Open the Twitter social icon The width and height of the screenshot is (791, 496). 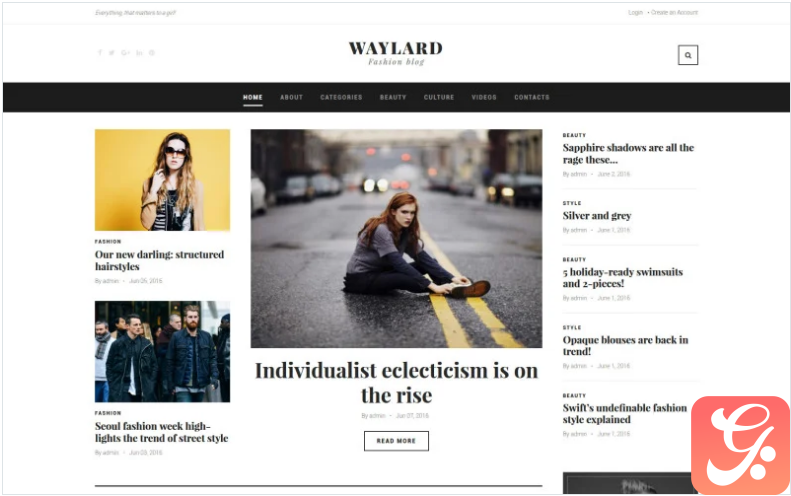111,52
